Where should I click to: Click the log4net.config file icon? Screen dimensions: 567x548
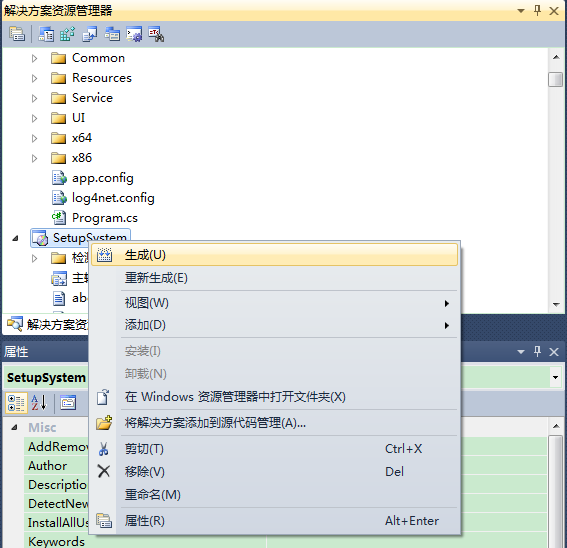[59, 198]
